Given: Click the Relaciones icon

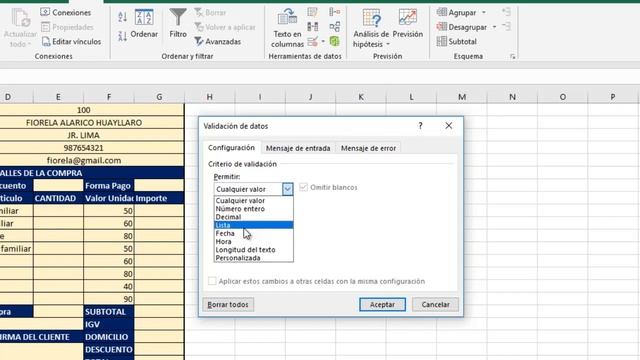Looking at the screenshot, I should 335,27.
